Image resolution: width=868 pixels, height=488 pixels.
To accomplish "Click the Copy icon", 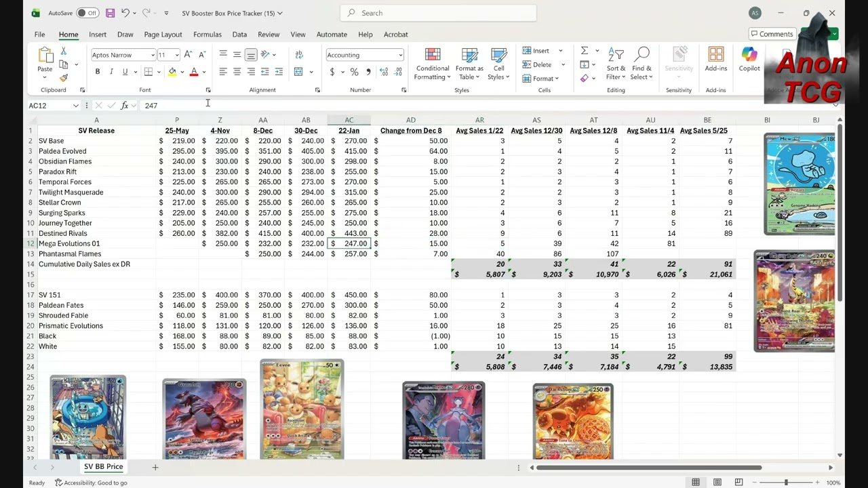I will (64, 64).
